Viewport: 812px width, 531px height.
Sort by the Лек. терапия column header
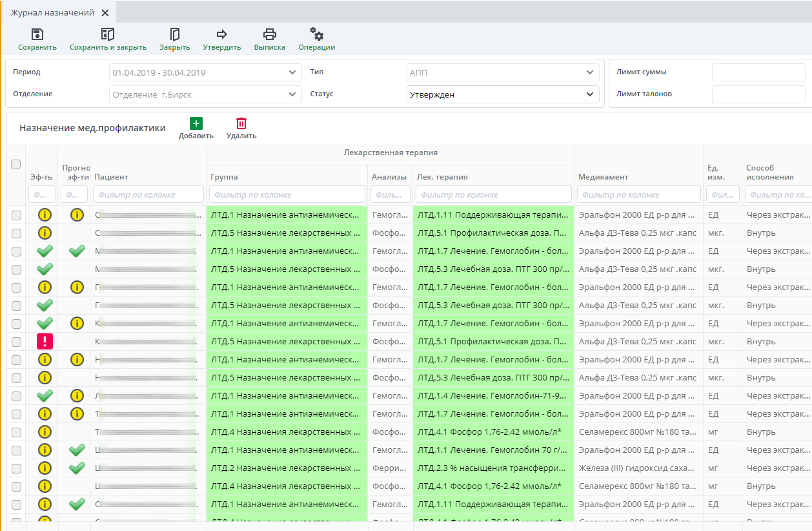[x=442, y=177]
